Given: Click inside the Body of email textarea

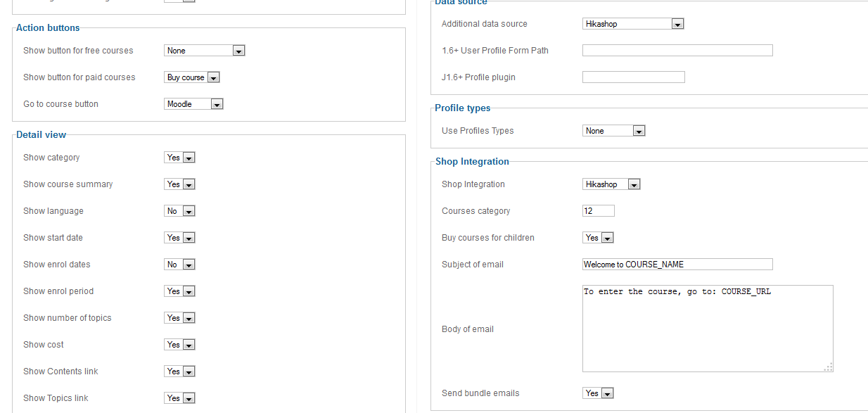Looking at the screenshot, I should pyautogui.click(x=707, y=329).
